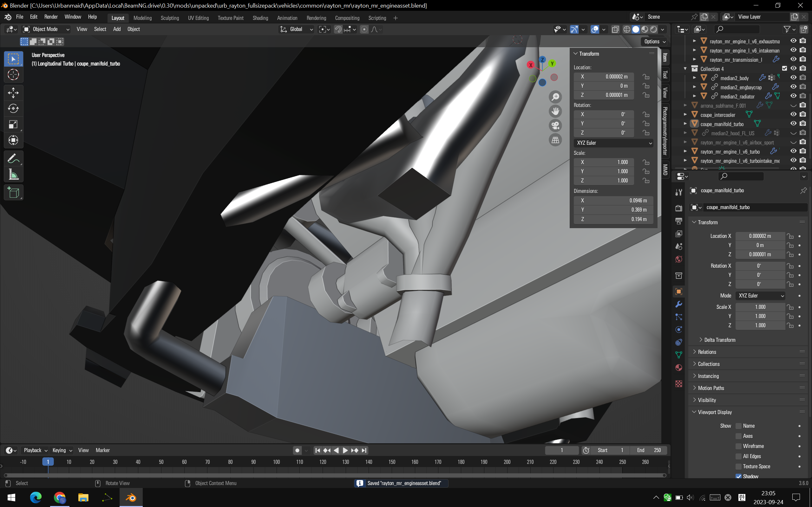Image resolution: width=812 pixels, height=507 pixels.
Task: Expand the median2_body tree item
Action: tap(694, 78)
